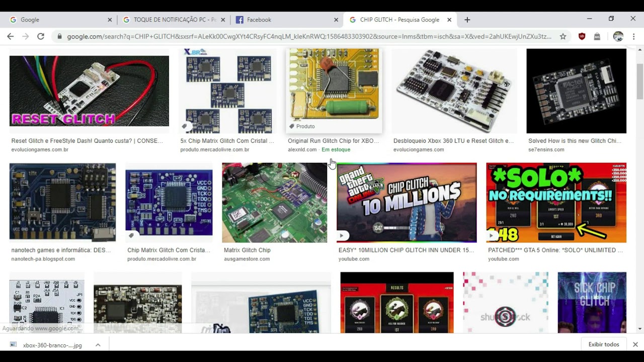Open the nanotech games chip image
The width and height of the screenshot is (644, 362).
[x=62, y=203]
